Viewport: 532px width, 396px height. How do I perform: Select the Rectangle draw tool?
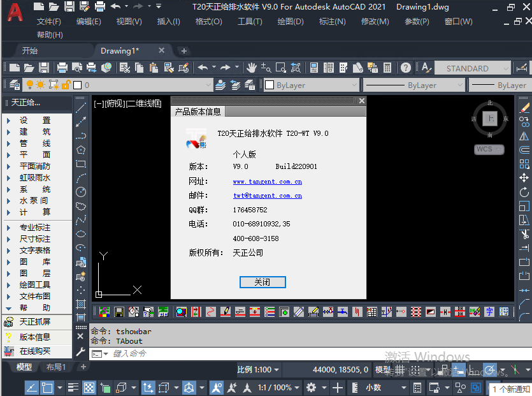tap(81, 164)
